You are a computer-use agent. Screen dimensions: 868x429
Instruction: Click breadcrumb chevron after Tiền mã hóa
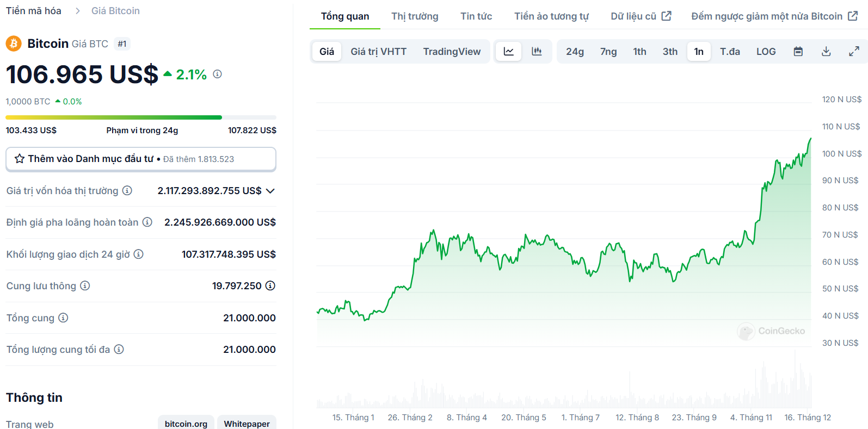point(78,11)
